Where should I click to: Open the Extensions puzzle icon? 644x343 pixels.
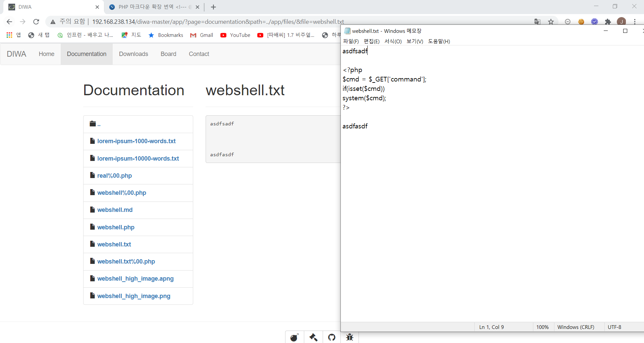pyautogui.click(x=608, y=22)
